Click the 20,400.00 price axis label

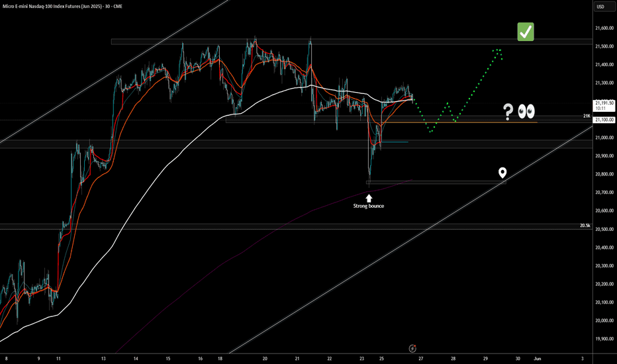pos(604,248)
